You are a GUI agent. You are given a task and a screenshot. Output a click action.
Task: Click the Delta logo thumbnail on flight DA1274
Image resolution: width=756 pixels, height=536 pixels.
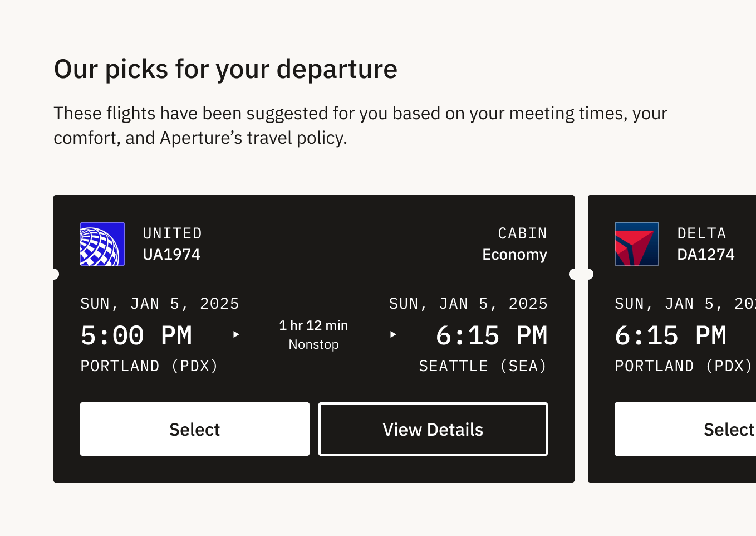pos(636,244)
